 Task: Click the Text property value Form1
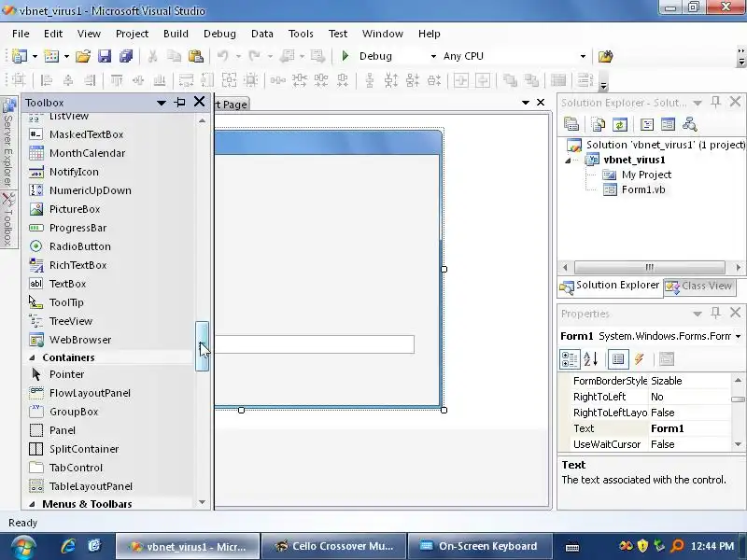click(x=667, y=428)
